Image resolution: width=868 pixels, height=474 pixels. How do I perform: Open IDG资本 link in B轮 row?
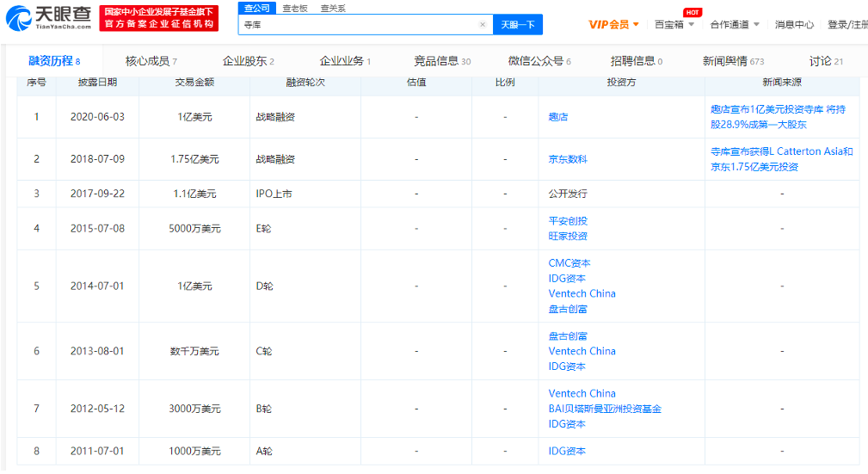click(567, 423)
